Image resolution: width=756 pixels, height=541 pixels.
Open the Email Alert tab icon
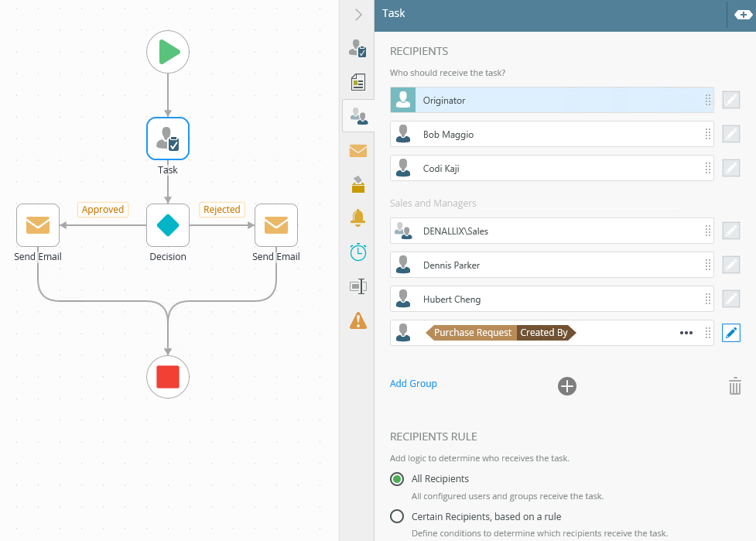point(357,150)
